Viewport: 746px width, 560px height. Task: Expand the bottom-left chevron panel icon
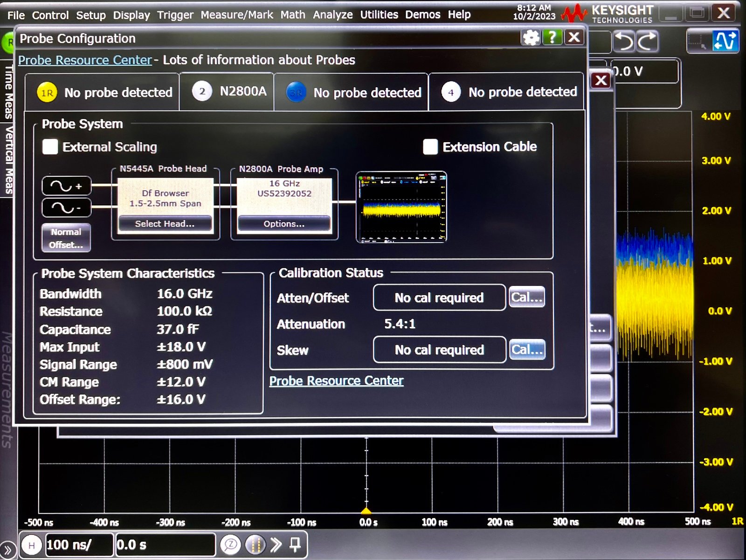[x=7, y=551]
